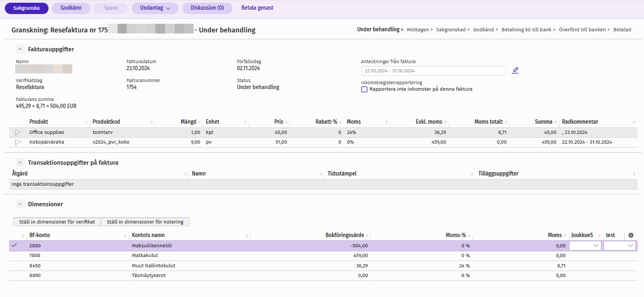Screen dimensions: 644x297
Task: Open the gear settings icon in Dimensioner table
Action: 631,235
